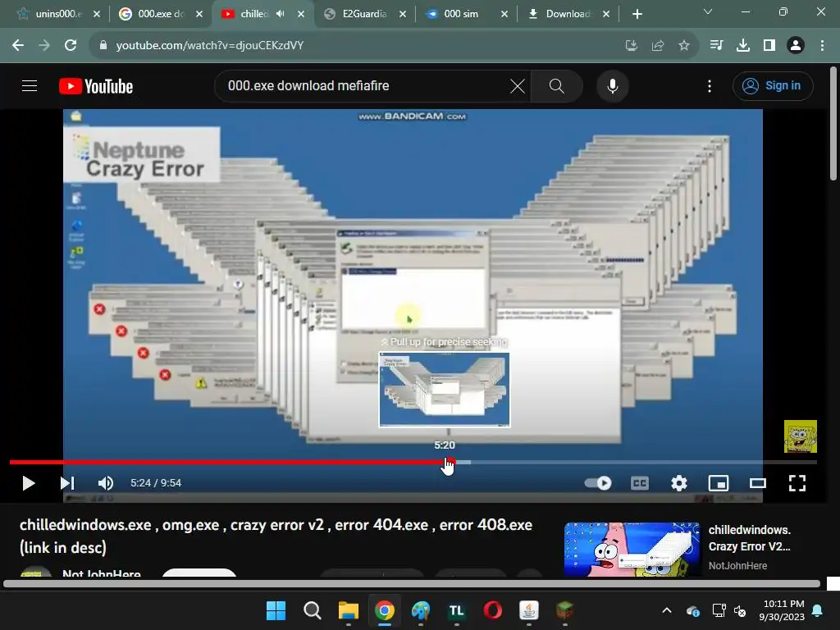This screenshot has height=630, width=840.
Task: Run search with magnifier button
Action: coord(557,85)
